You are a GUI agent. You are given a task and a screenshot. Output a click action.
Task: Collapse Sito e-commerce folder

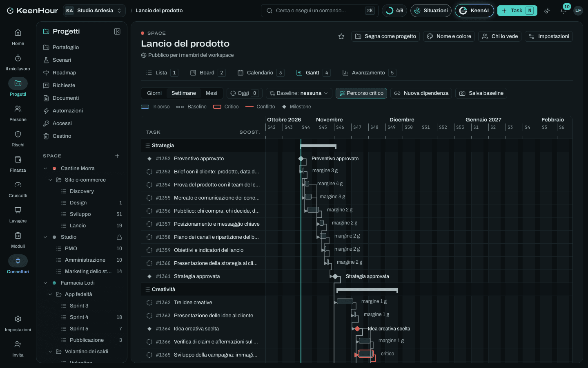click(50, 180)
